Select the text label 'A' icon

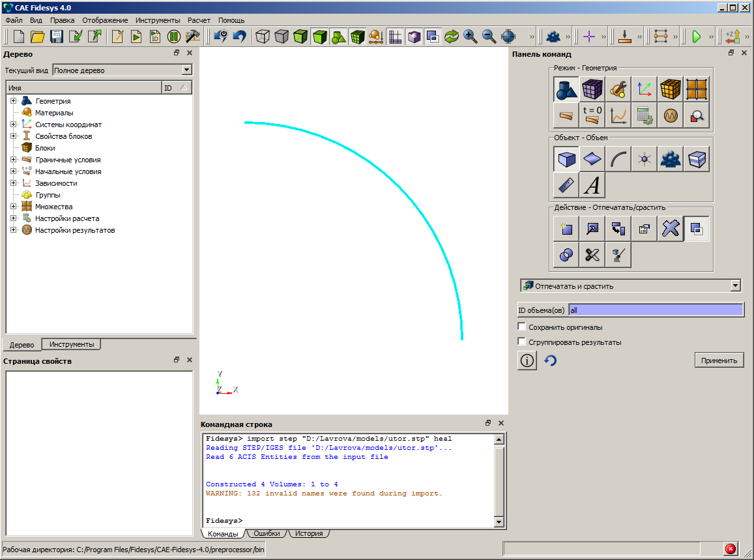[x=592, y=184]
